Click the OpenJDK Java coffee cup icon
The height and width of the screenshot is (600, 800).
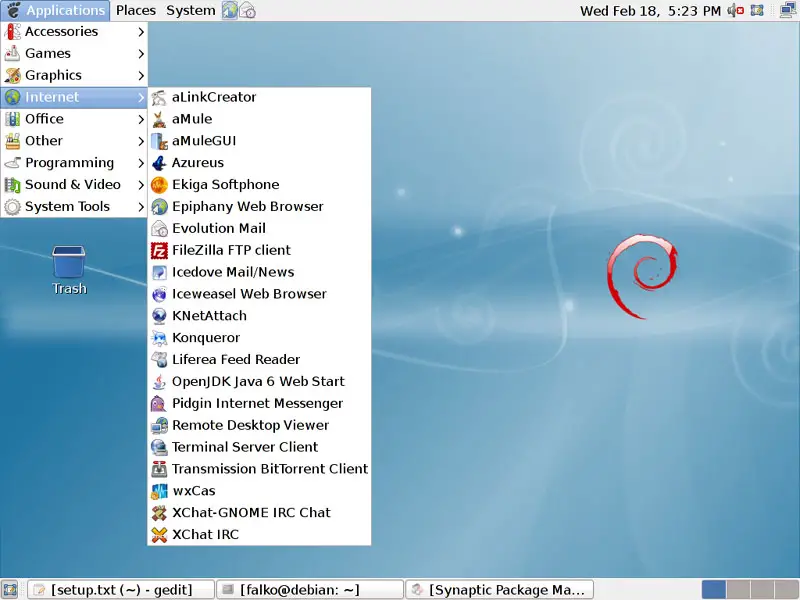coord(159,382)
